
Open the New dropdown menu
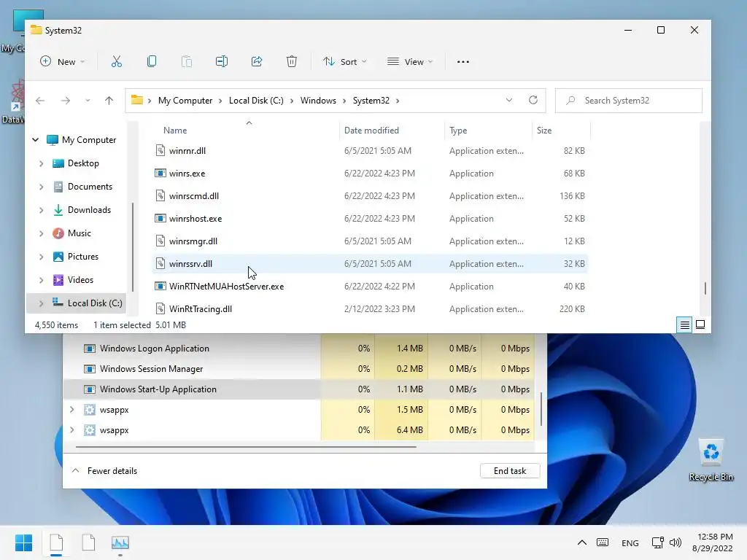coord(63,61)
